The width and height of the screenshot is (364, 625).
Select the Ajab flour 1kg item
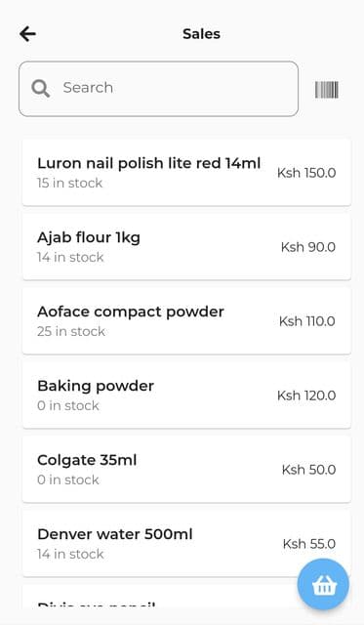[186, 246]
